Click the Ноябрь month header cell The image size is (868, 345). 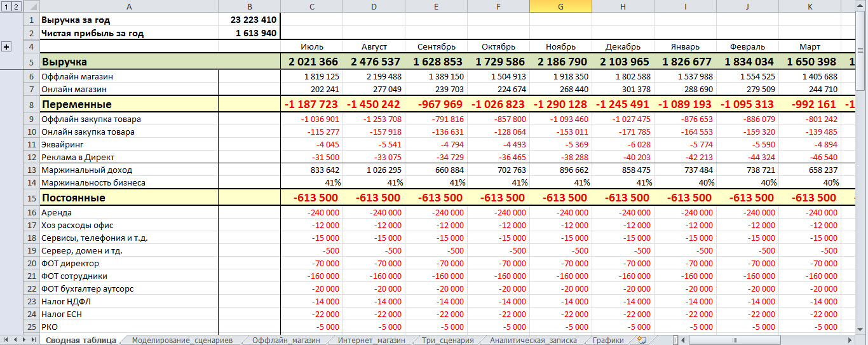[x=560, y=47]
